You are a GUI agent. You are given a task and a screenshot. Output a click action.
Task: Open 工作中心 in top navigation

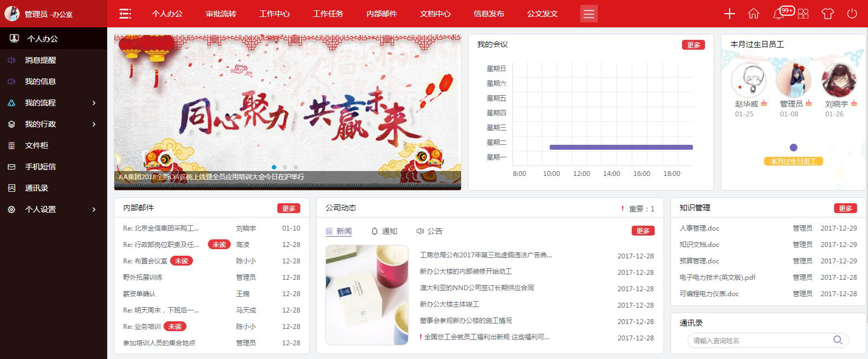tap(275, 14)
